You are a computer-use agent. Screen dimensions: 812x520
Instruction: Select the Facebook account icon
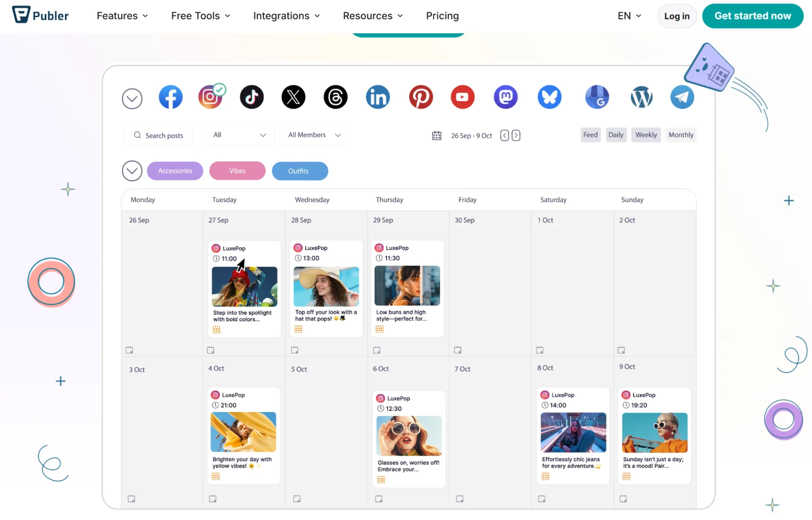[x=170, y=97]
